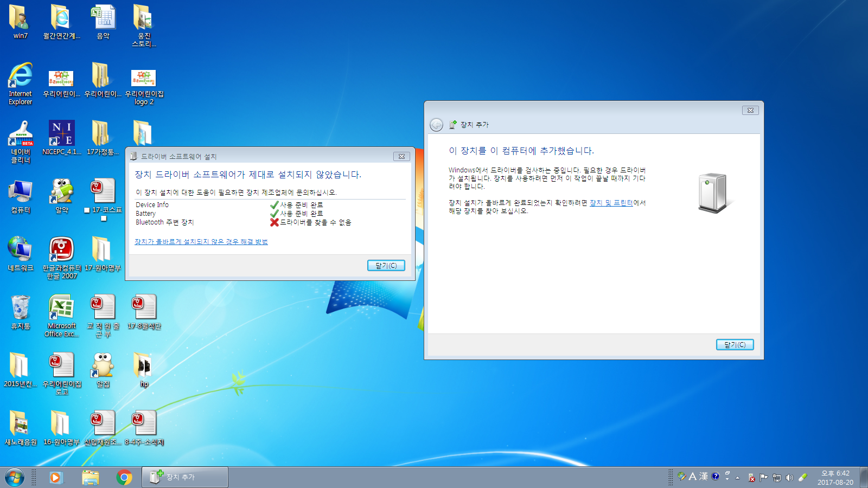This screenshot has height=488, width=868.
Task: Select the NICEPC_4.1 desktop shortcut
Action: 62,138
